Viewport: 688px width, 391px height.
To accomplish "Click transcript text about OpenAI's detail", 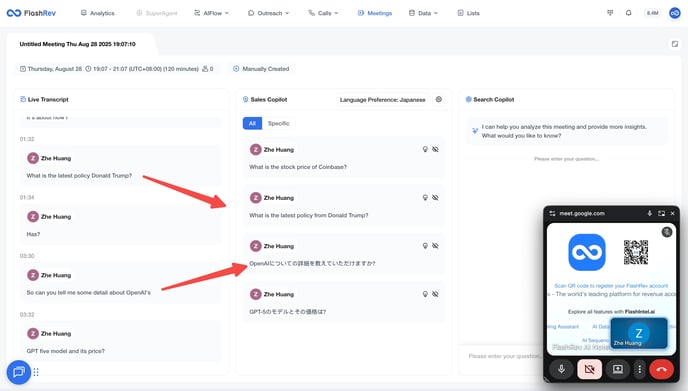I will [x=88, y=292].
